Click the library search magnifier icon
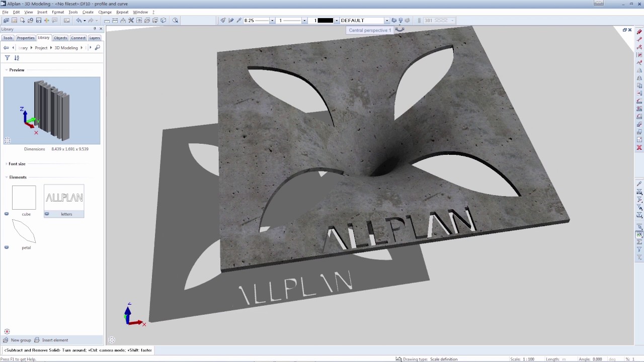Screen dimensions: 644x362 coord(98,48)
